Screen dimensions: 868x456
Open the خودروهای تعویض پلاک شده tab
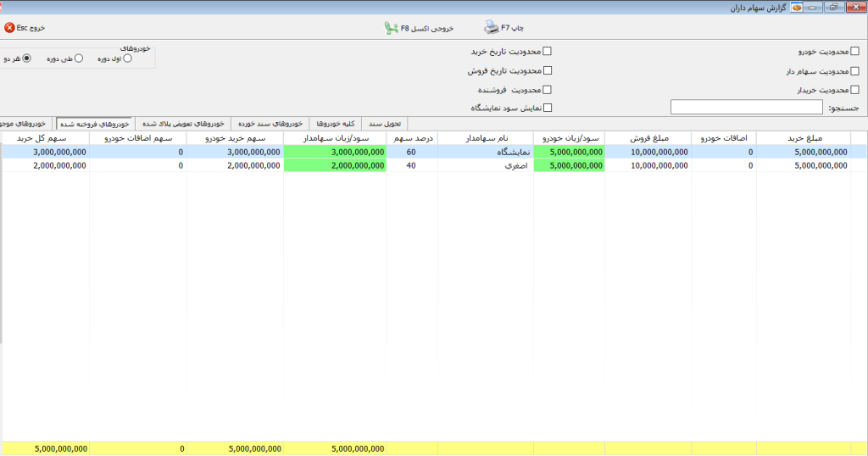pyautogui.click(x=183, y=124)
